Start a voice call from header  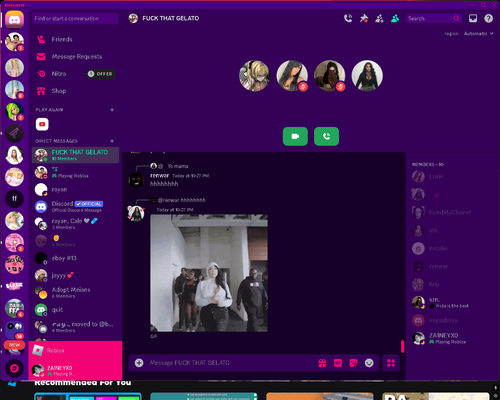click(x=348, y=18)
